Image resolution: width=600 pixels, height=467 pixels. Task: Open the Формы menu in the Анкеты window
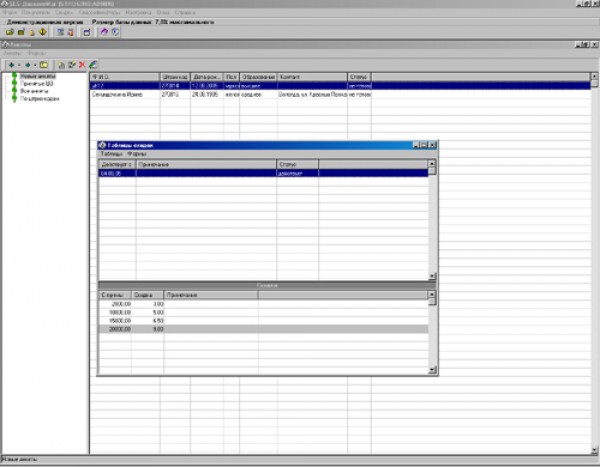[37, 53]
